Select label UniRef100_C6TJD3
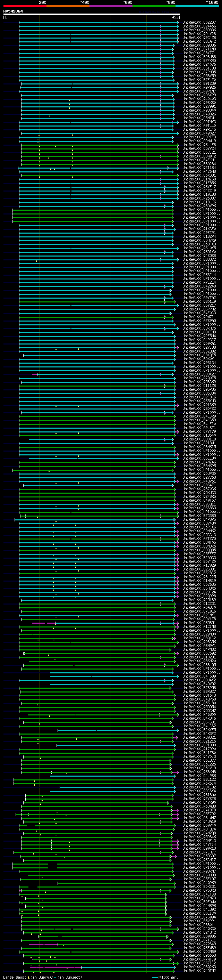 click(x=199, y=68)
